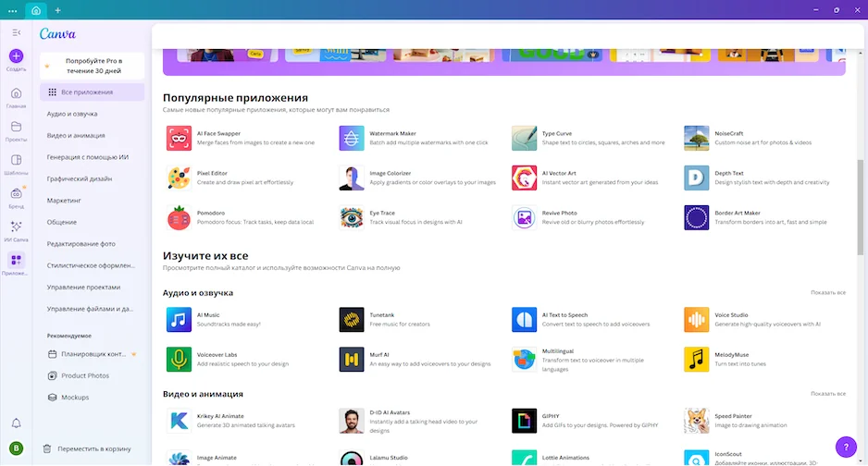
Task: Open the Multilingual globe icon
Action: 525,360
